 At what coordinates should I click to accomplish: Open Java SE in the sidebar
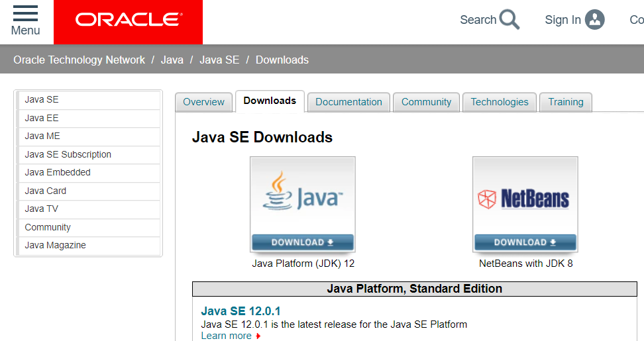pyautogui.click(x=88, y=100)
